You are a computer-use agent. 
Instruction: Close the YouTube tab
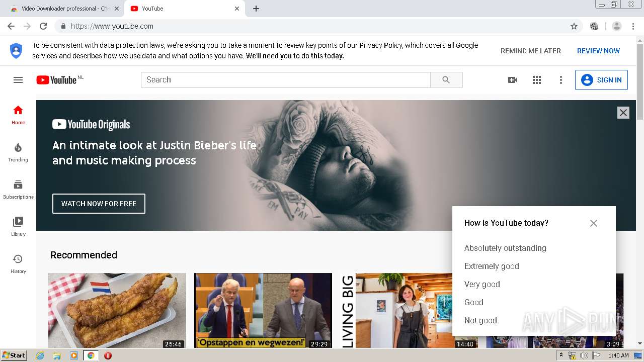(237, 9)
